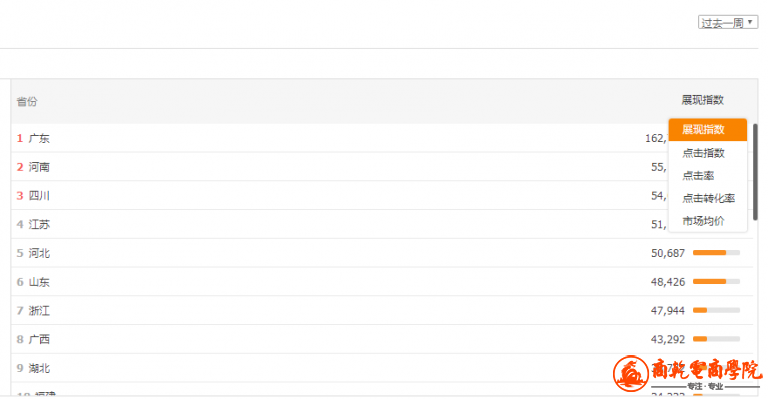Click the 省份 column header
Screen dimensions: 768x399
click(x=27, y=101)
